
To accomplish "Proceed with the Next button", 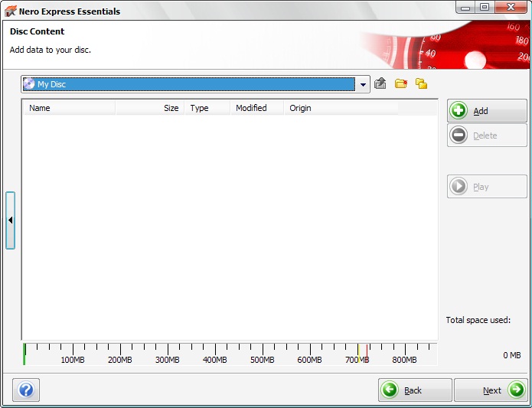I will [x=491, y=390].
